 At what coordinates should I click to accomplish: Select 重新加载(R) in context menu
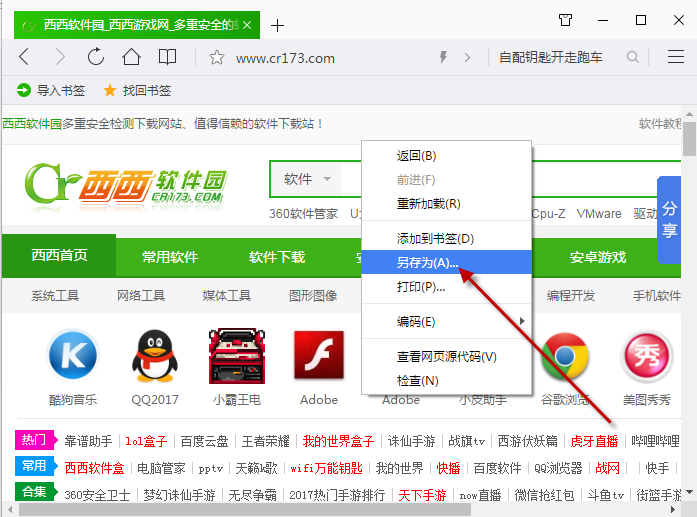447,204
